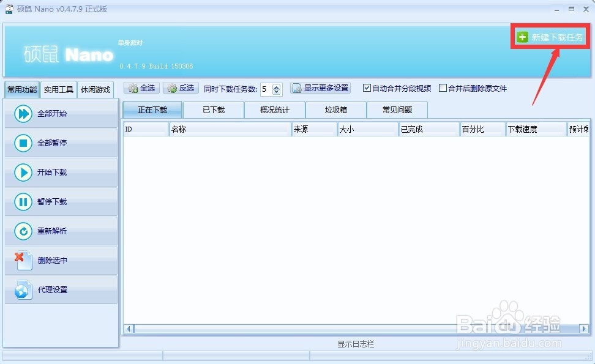Sort by 百分比 column header

pyautogui.click(x=483, y=129)
